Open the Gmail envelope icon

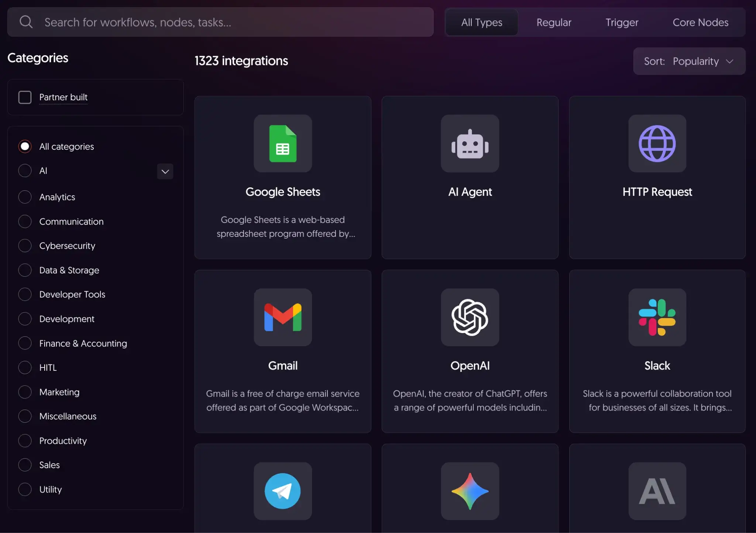coord(283,317)
